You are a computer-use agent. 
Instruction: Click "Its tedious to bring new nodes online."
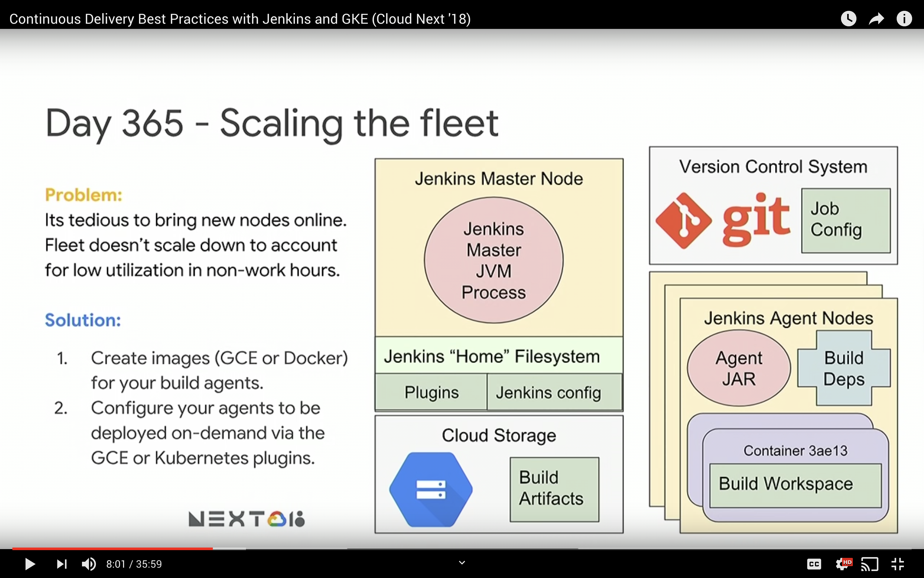(x=195, y=220)
